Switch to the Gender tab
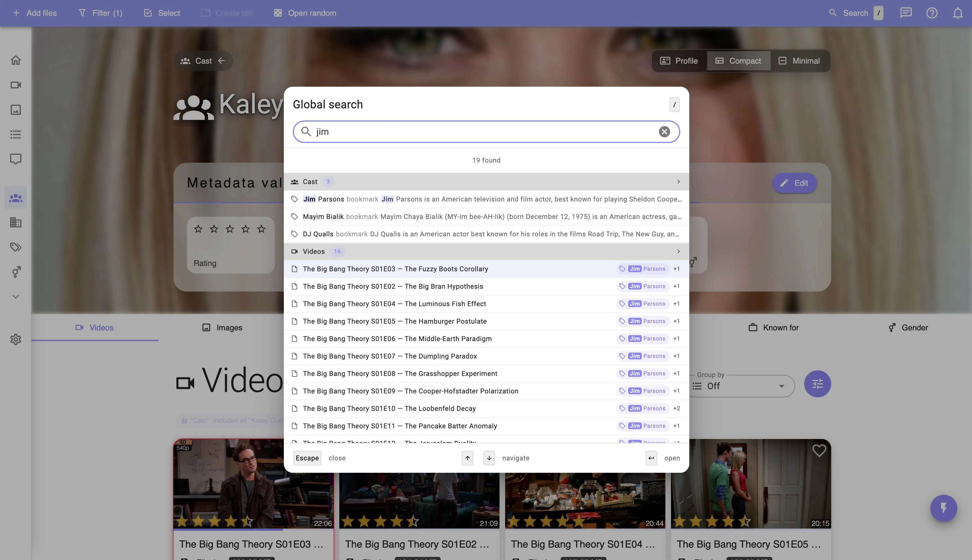This screenshot has height=560, width=972. click(908, 328)
